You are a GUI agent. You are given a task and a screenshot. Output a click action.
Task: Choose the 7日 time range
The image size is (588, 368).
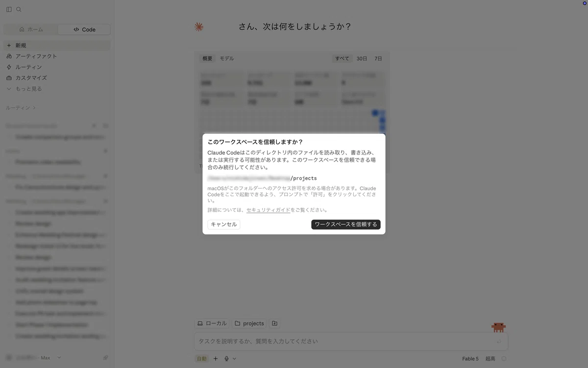click(x=378, y=58)
